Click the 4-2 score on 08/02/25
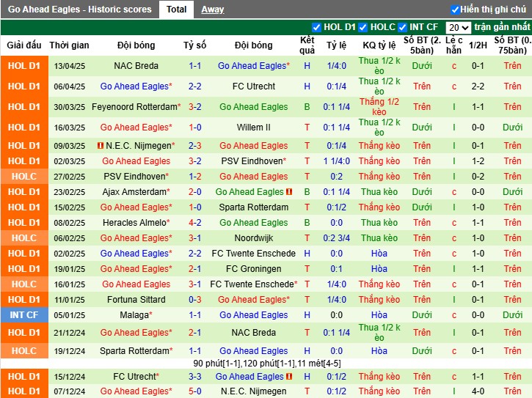 click(194, 223)
